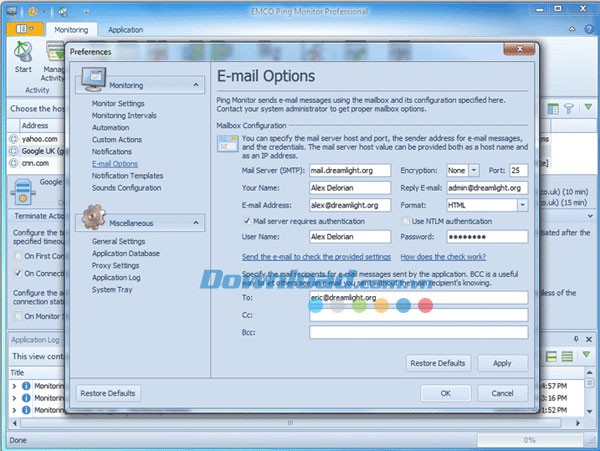Uncheck Mail server requires authentication
Screen dimensions: 600x451
248,220
